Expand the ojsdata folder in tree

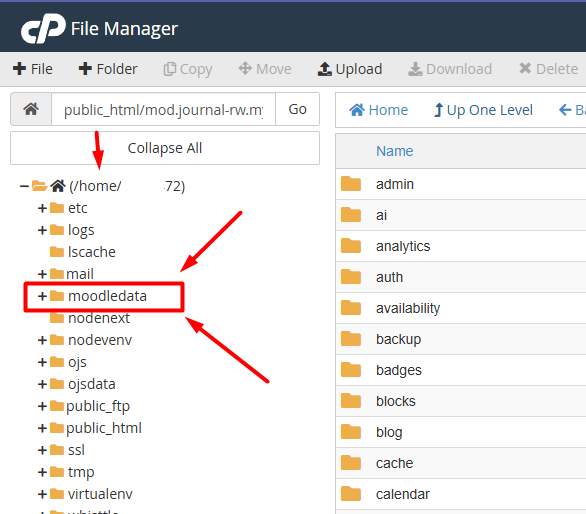[42, 384]
